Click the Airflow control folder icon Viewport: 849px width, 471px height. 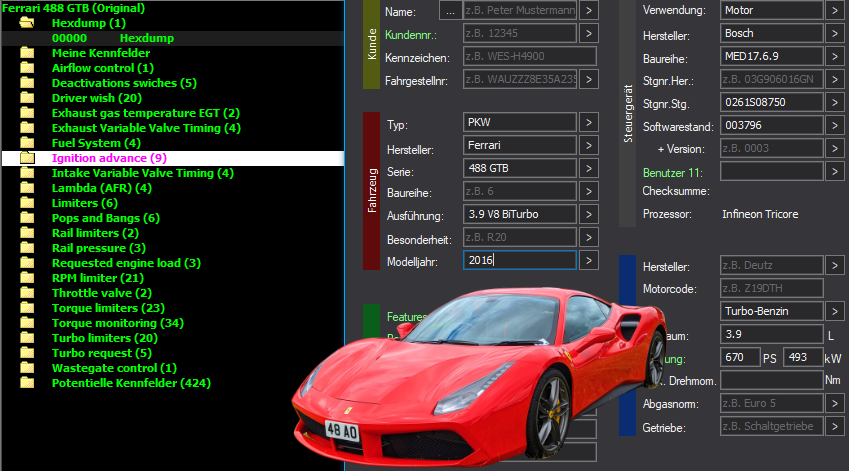click(x=27, y=68)
